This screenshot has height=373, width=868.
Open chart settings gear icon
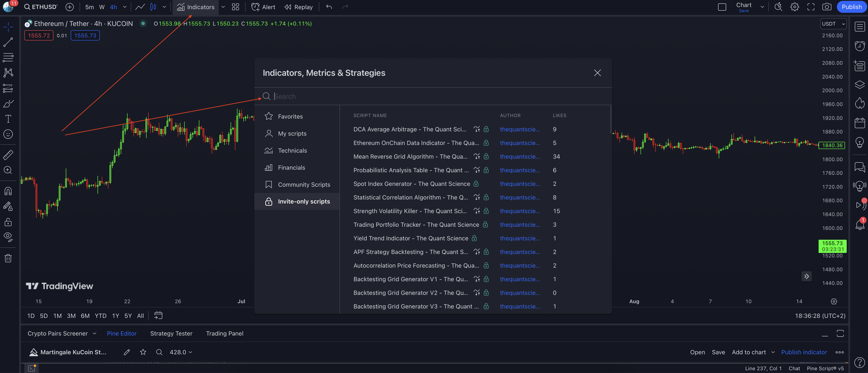point(795,7)
